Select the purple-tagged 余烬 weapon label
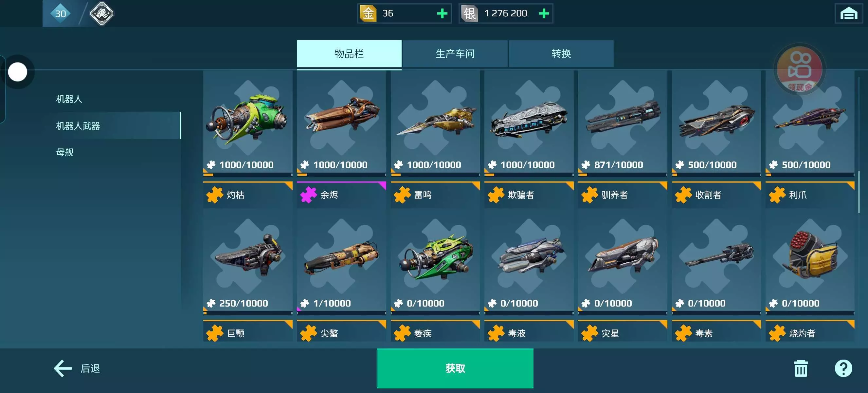 [341, 195]
